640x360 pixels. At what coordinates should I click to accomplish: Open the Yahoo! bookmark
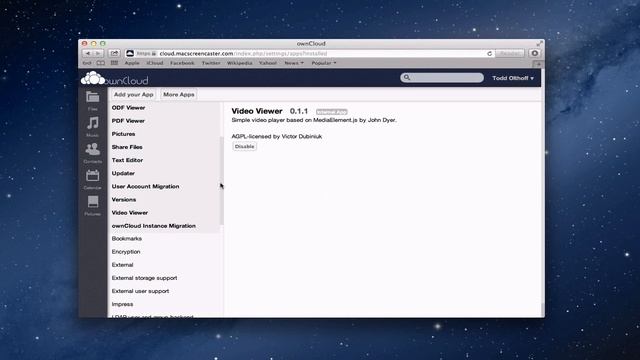tap(268, 63)
